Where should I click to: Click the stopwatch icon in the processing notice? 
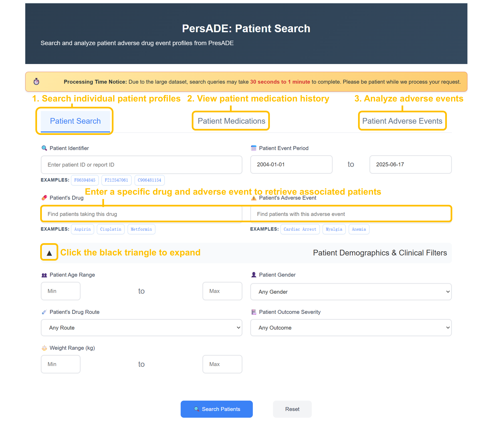tap(36, 82)
